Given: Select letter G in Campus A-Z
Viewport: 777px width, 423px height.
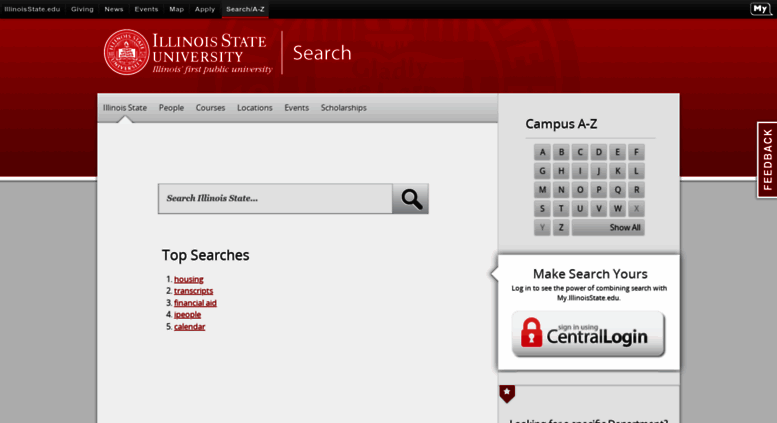Looking at the screenshot, I should (x=542, y=171).
